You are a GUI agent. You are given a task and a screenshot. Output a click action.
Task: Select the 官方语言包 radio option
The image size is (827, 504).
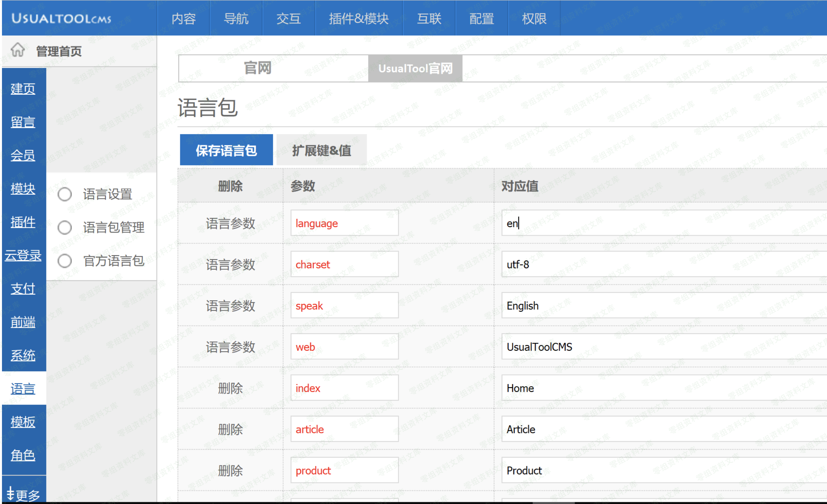64,261
